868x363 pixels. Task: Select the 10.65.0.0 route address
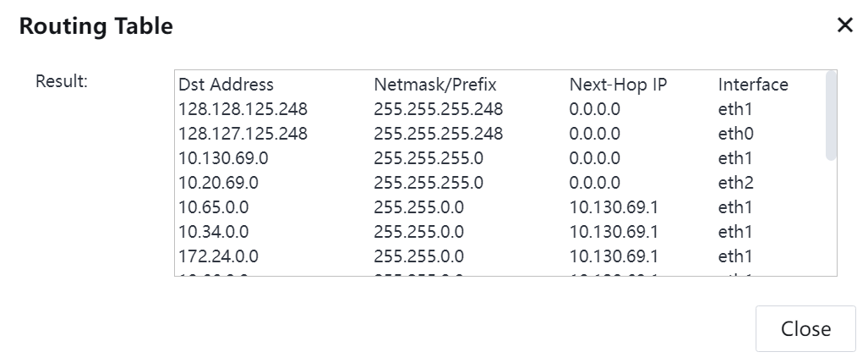[213, 207]
